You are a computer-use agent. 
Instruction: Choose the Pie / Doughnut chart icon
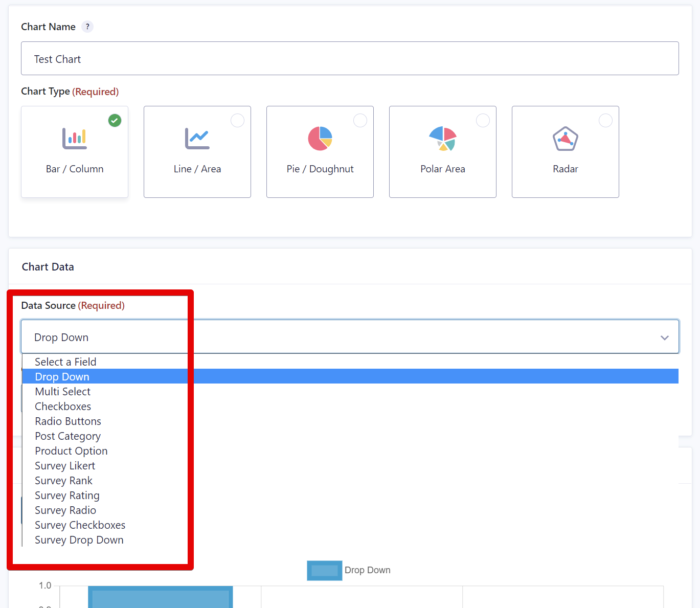pos(320,139)
